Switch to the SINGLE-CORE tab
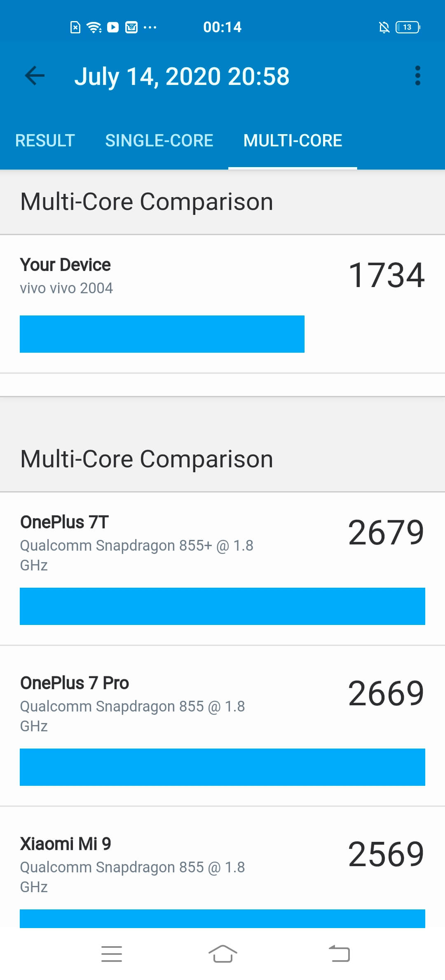445x980 pixels. (159, 140)
